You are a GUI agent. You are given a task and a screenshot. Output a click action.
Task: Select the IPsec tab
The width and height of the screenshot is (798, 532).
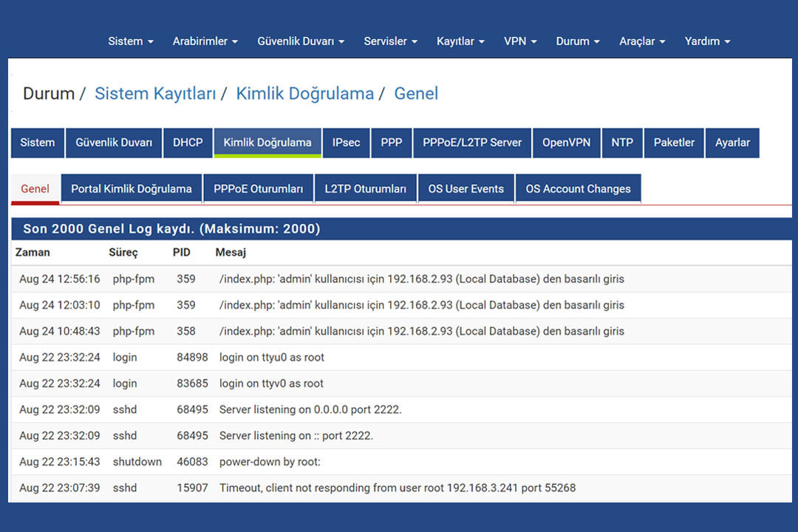click(346, 143)
